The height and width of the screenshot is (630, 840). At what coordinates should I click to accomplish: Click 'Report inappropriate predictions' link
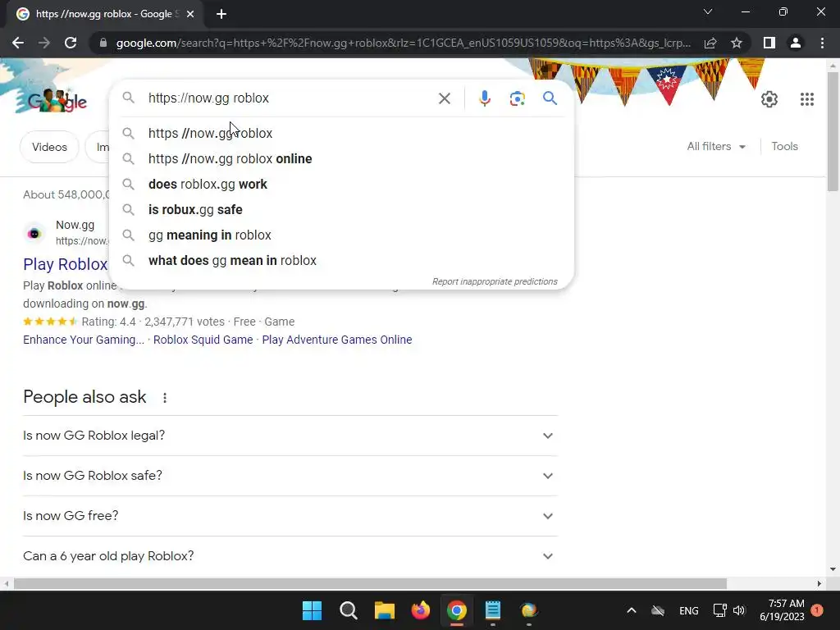click(495, 282)
